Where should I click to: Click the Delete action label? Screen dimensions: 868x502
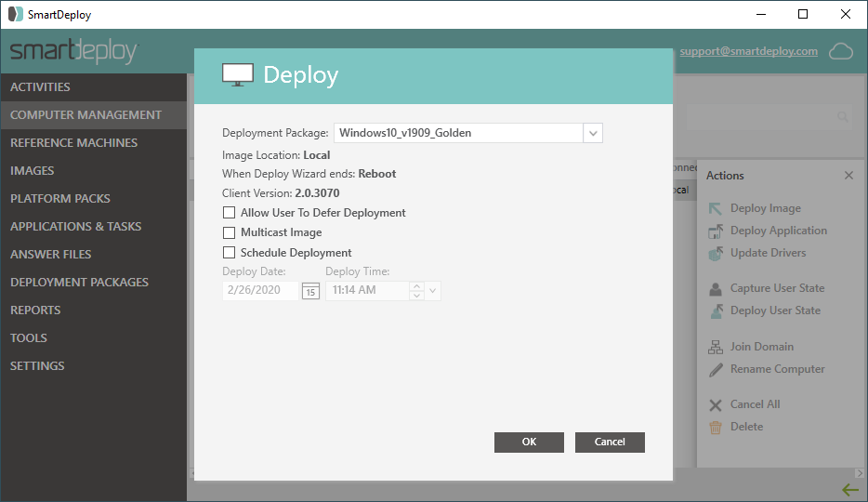tap(747, 427)
